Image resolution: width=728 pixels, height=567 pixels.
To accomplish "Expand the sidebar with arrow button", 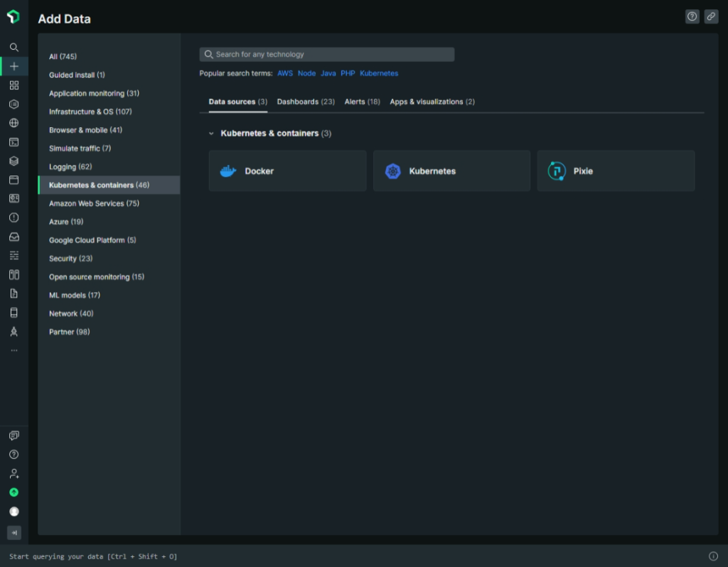I will (14, 533).
